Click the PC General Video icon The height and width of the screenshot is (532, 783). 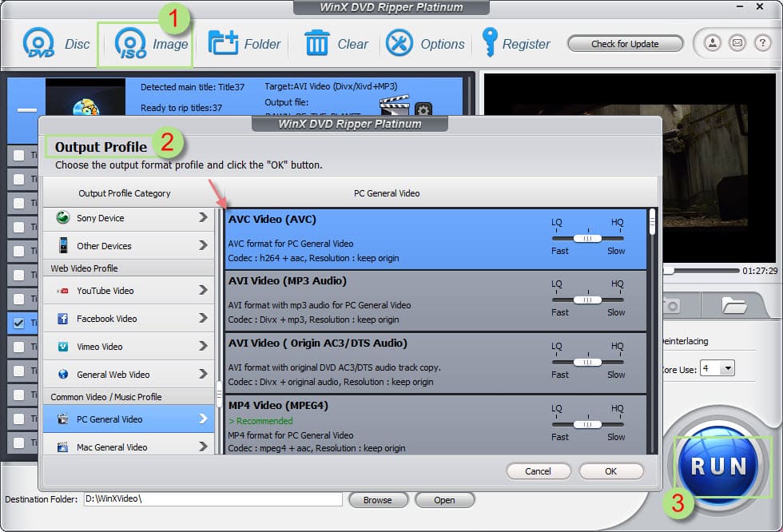tap(63, 419)
